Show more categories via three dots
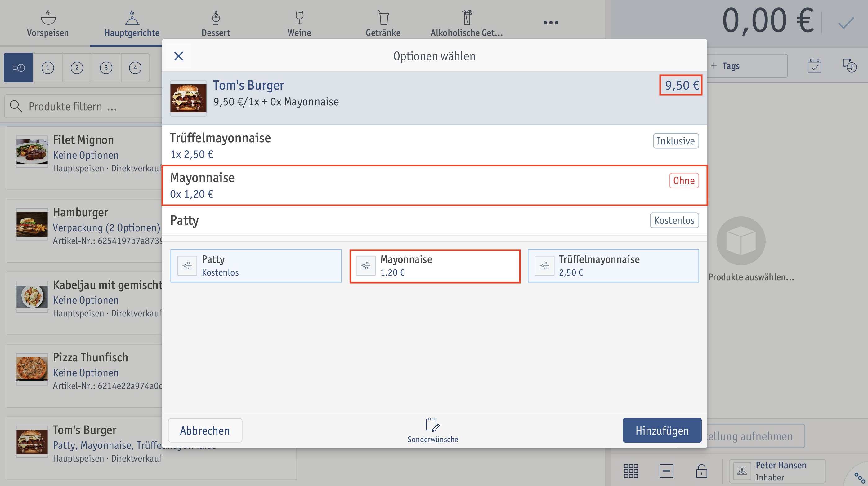The width and height of the screenshot is (868, 486). pyautogui.click(x=551, y=23)
